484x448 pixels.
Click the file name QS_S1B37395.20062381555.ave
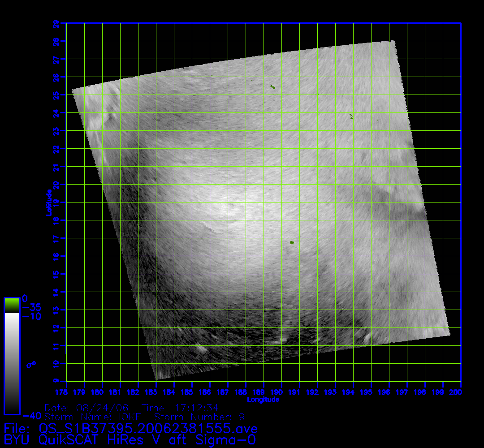152,427
